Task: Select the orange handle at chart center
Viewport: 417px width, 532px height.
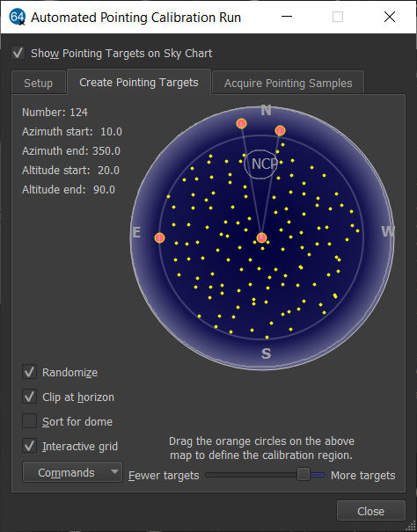Action: [x=261, y=237]
